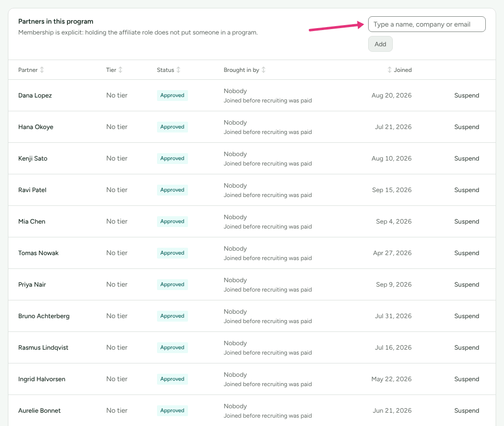Click the Approved badge for Dana Lopez
The height and width of the screenshot is (426, 504).
(x=172, y=96)
